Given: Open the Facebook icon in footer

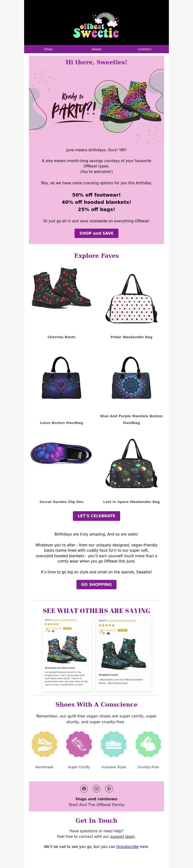Looking at the screenshot, I should pyautogui.click(x=84, y=789).
